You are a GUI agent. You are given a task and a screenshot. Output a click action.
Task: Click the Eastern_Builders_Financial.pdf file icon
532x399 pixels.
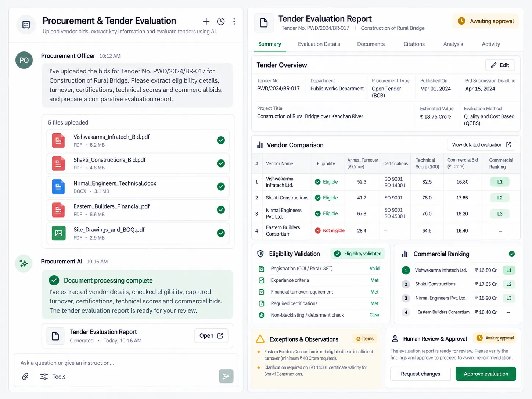point(58,210)
